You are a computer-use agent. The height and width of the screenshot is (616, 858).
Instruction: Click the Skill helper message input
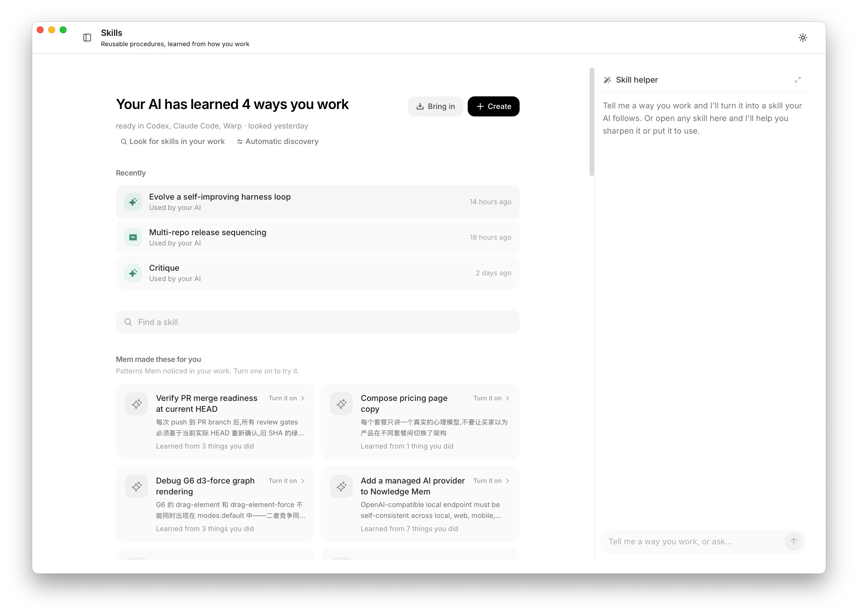[x=694, y=541]
